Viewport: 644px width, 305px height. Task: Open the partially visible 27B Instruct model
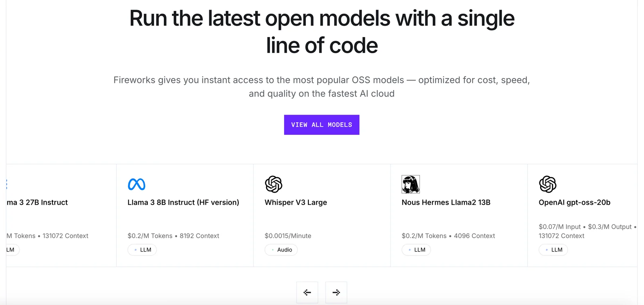(x=37, y=202)
